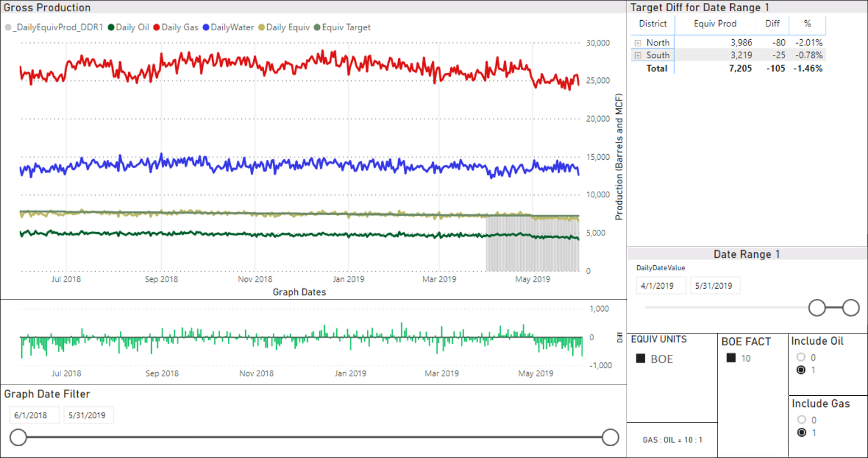Click the _DailyEquivProd_DDR1 legend marker
The height and width of the screenshot is (458, 868).
[8, 27]
